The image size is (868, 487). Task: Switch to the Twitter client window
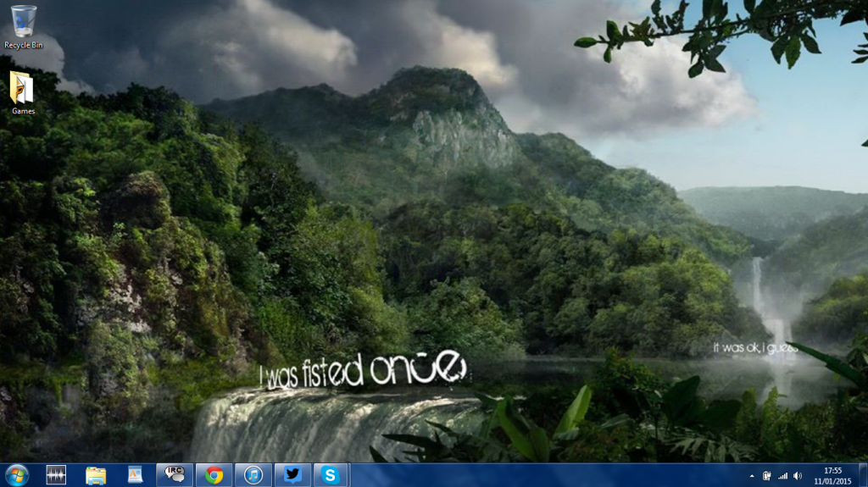point(292,475)
